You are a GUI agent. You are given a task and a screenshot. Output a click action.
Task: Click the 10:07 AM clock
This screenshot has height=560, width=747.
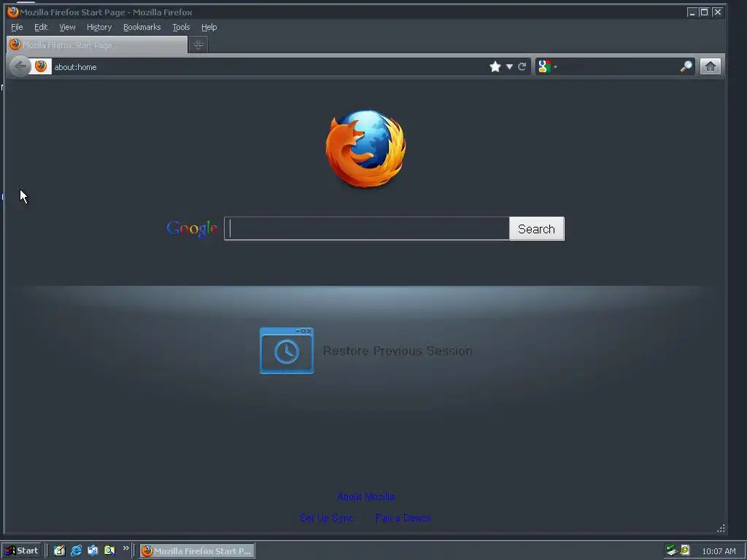pos(719,551)
